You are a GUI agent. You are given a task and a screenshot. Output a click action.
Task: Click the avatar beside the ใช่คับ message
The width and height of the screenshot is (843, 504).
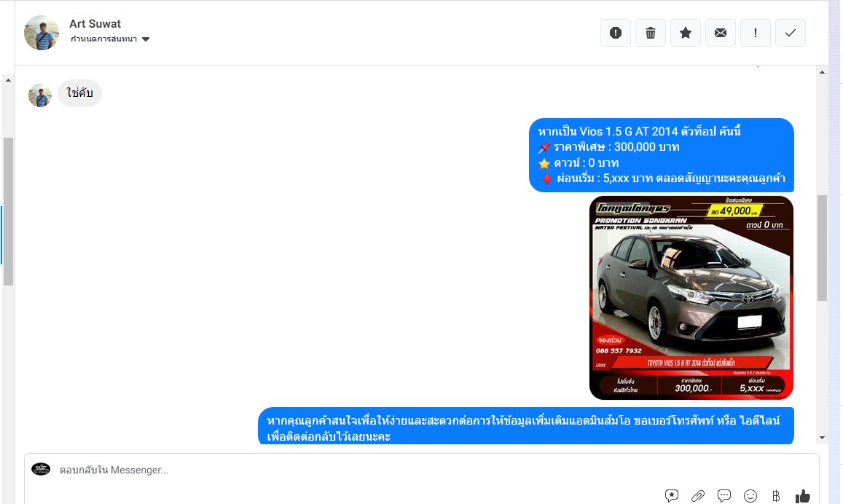pyautogui.click(x=40, y=95)
